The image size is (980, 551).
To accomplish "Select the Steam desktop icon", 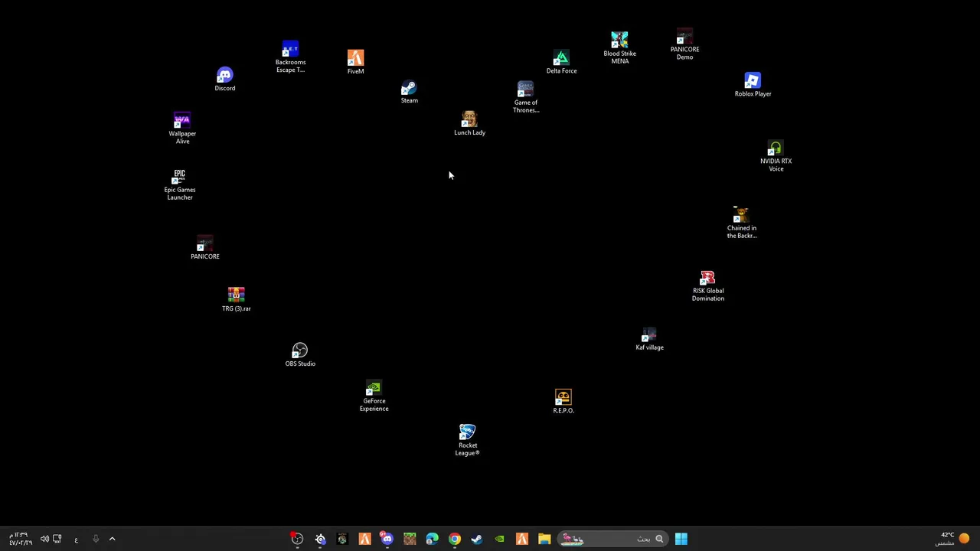I will [409, 92].
